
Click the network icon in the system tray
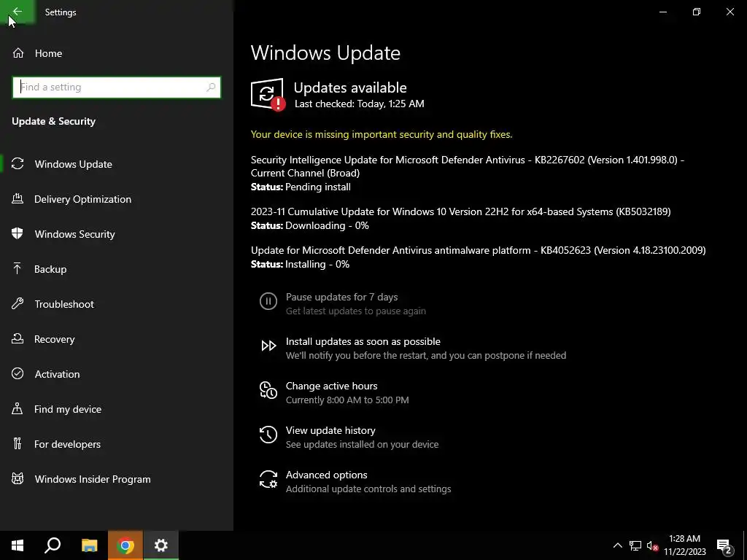635,545
